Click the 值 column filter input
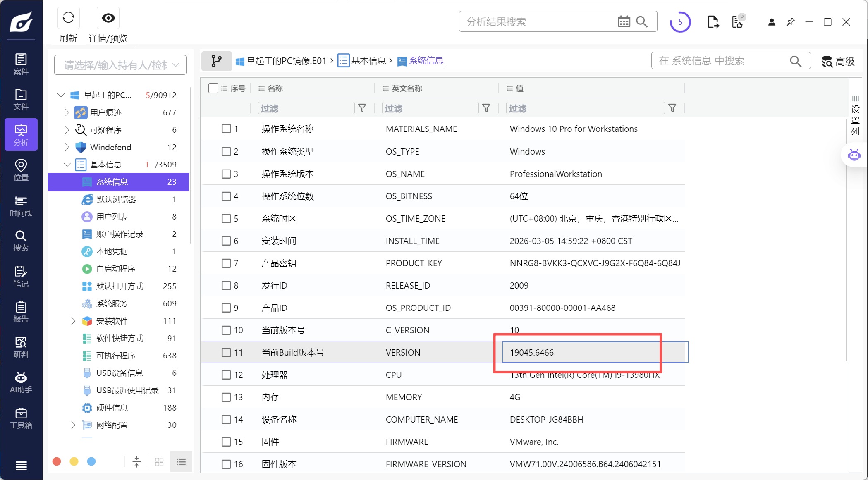Image resolution: width=868 pixels, height=480 pixels. (585, 108)
